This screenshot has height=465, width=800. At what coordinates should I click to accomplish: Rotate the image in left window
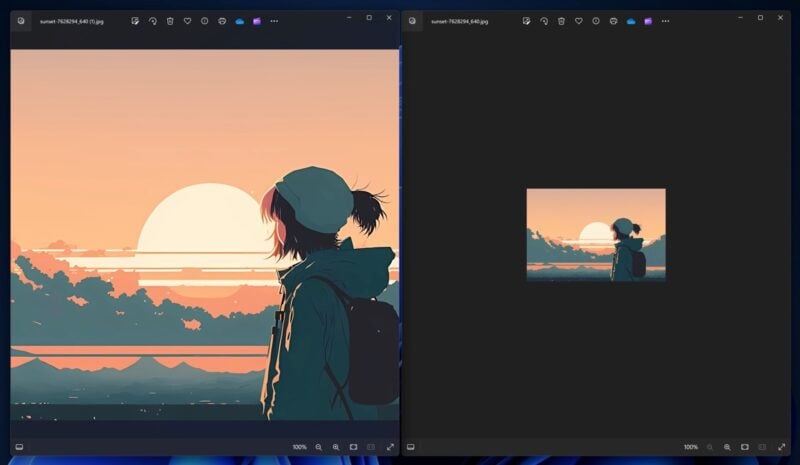pos(153,21)
